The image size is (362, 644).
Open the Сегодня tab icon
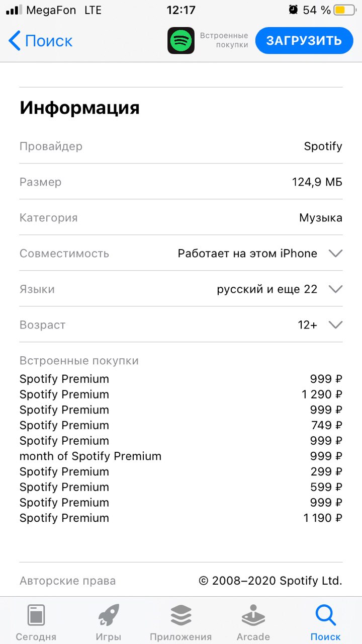point(36,615)
